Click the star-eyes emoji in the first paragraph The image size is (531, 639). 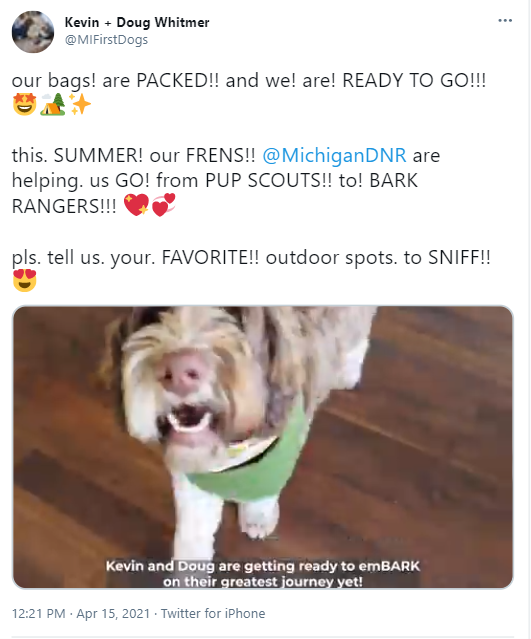24,104
